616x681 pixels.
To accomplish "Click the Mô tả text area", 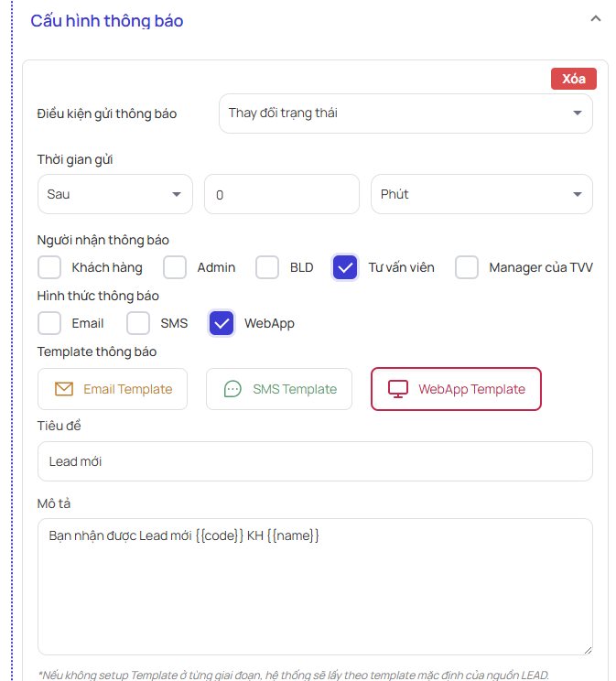I will tap(315, 587).
